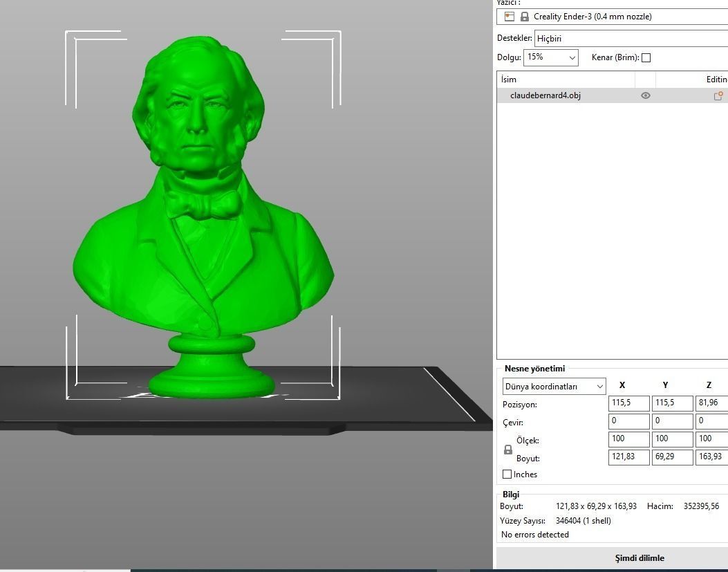Open the Creality Ender-3 printer dropdown

click(612, 17)
